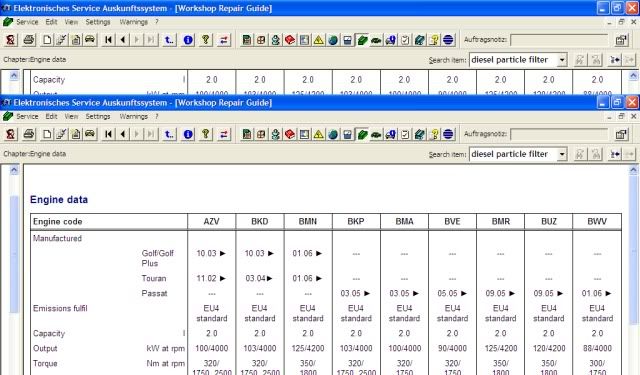Open Service menu in the upper window

(x=27, y=22)
